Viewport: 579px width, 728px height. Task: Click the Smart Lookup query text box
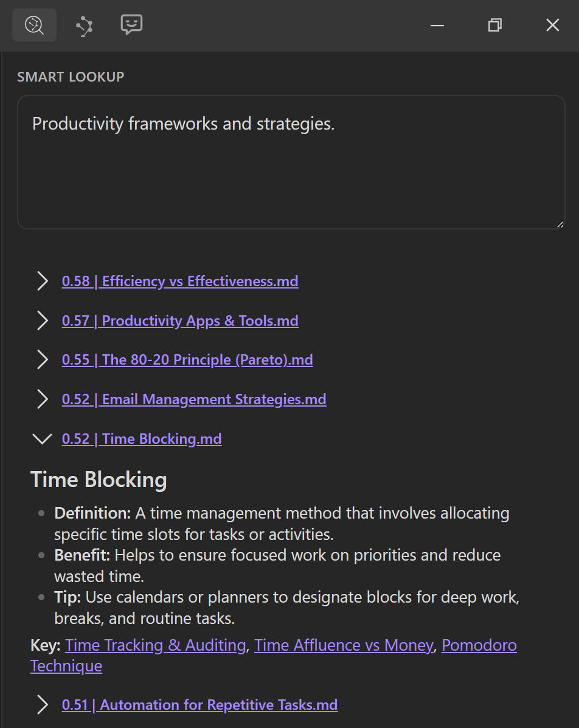[291, 162]
